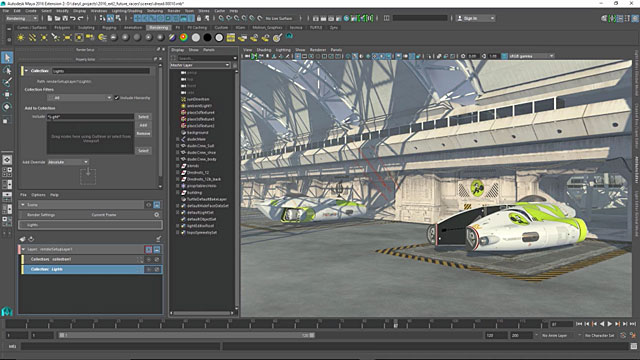The image size is (640, 360).
Task: Collapse the renderSetupLayer1 layer arrow
Action: (24, 249)
